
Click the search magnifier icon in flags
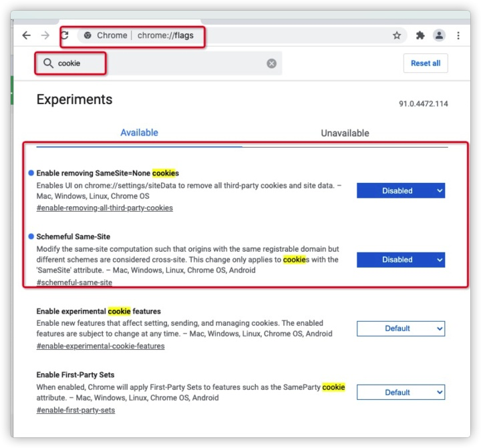coord(48,63)
